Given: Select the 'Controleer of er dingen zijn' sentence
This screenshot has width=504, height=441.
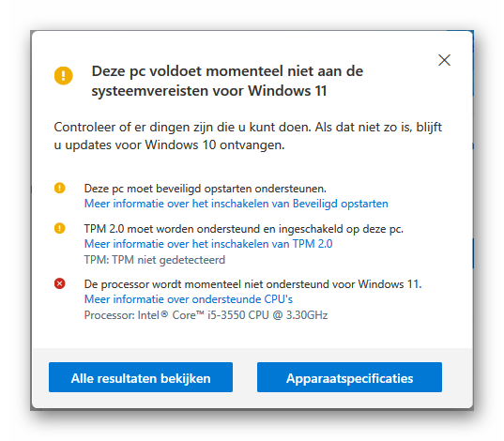Looking at the screenshot, I should [182, 127].
